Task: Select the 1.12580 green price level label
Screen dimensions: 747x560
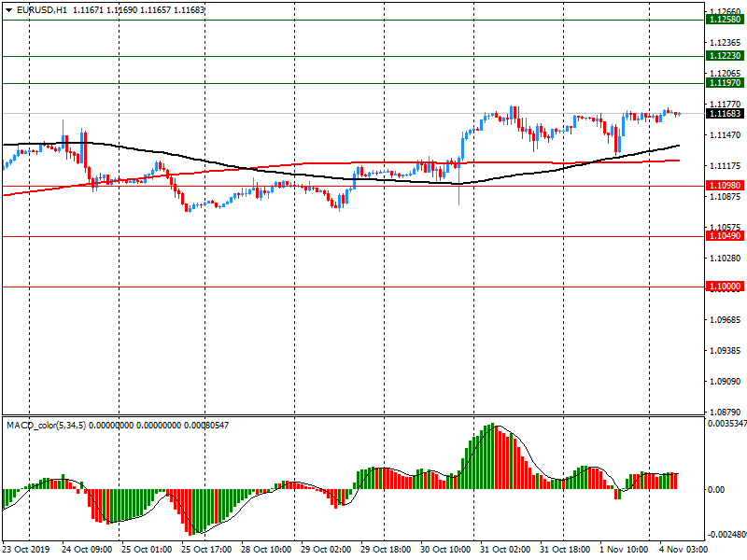Action: (x=724, y=20)
